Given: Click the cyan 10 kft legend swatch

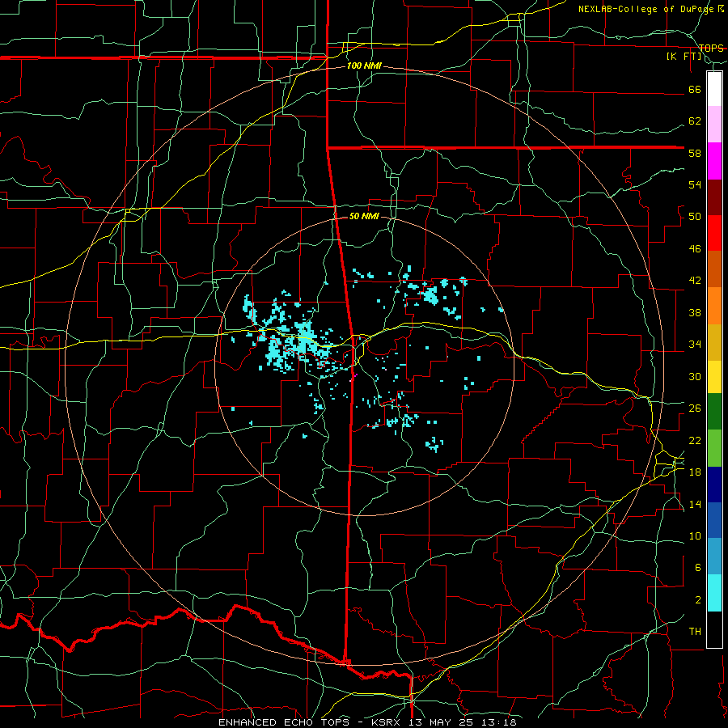Looking at the screenshot, I should [714, 593].
